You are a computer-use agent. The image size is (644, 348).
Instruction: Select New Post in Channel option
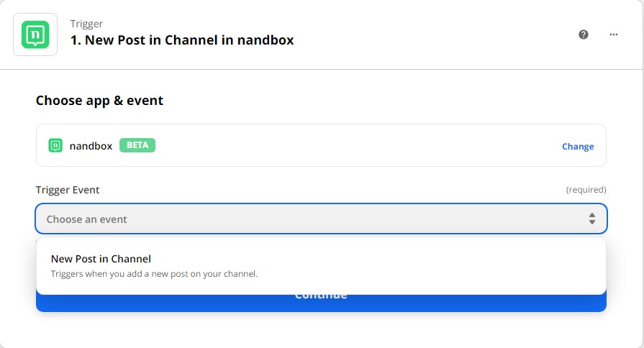click(x=321, y=266)
